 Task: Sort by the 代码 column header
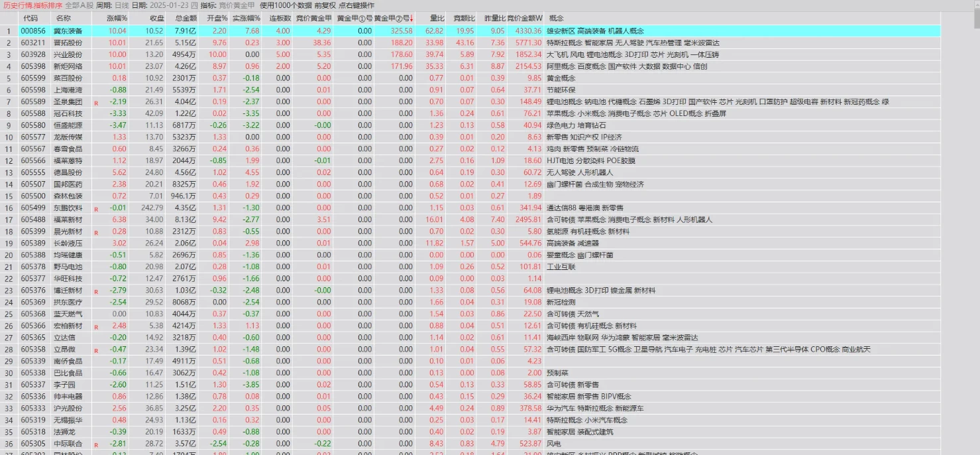pyautogui.click(x=30, y=18)
